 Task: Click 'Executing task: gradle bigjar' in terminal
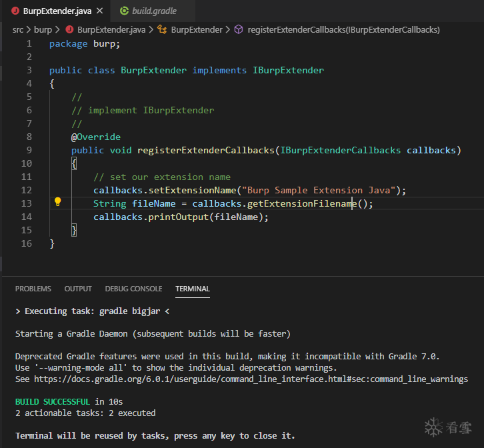click(x=92, y=311)
